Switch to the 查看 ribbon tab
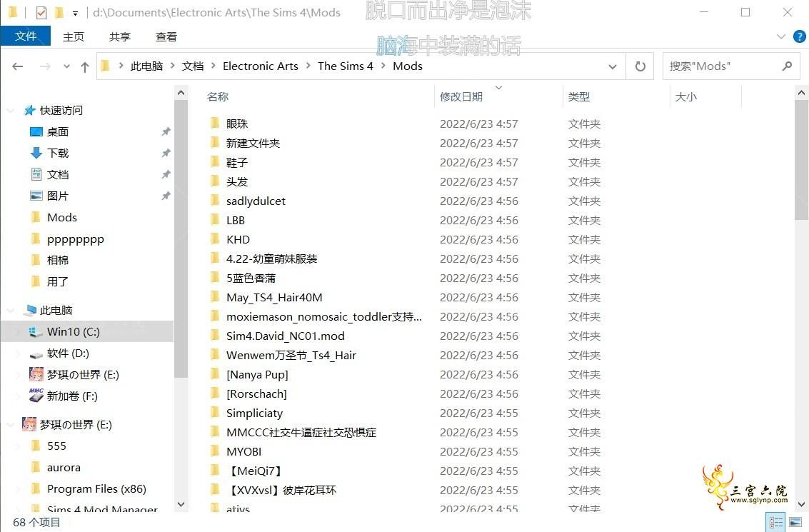The height and width of the screenshot is (532, 809). (x=166, y=36)
